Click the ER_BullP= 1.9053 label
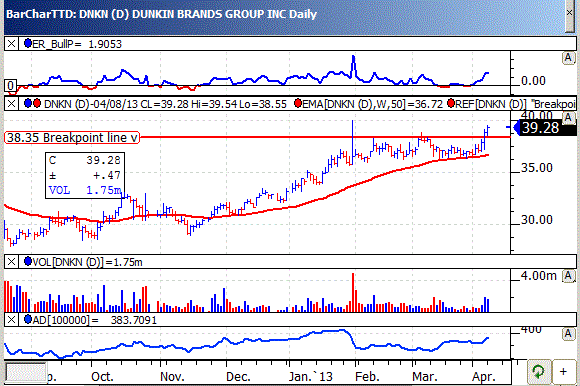 click(77, 44)
